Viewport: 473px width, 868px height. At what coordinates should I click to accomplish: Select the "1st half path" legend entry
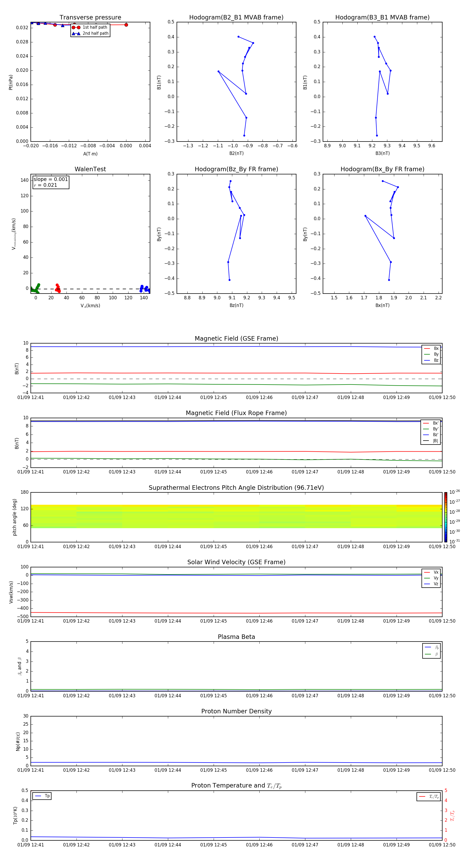pos(90,27)
